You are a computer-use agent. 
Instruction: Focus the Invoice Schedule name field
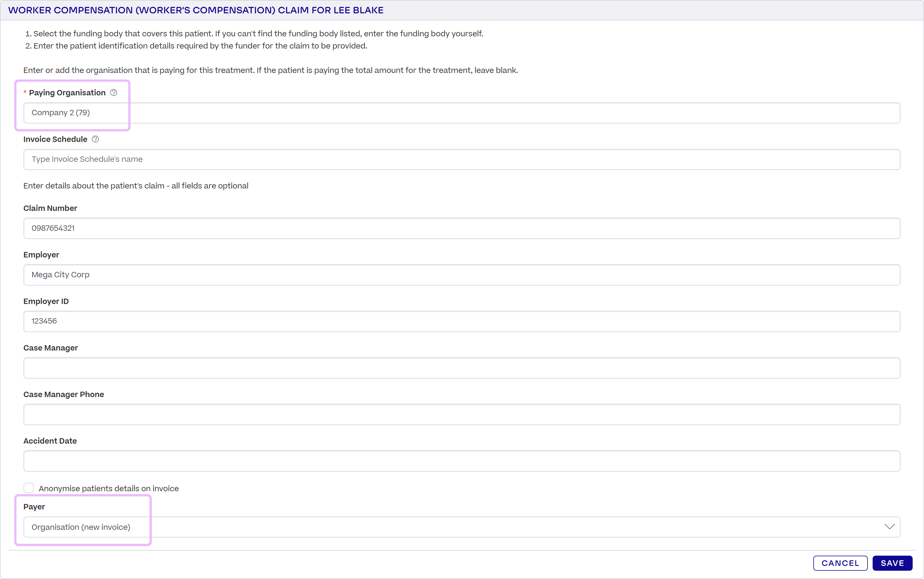(462, 159)
